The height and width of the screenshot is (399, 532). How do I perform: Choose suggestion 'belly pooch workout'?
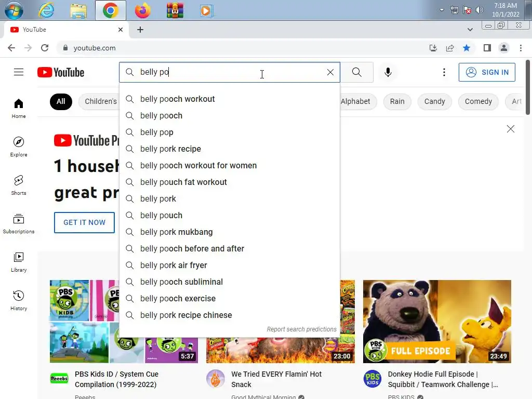[229, 99]
